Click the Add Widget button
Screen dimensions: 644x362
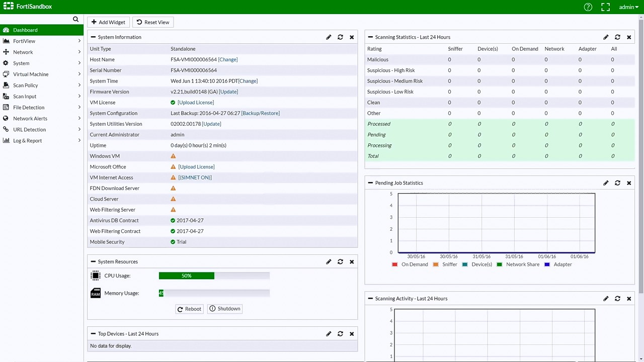click(108, 22)
